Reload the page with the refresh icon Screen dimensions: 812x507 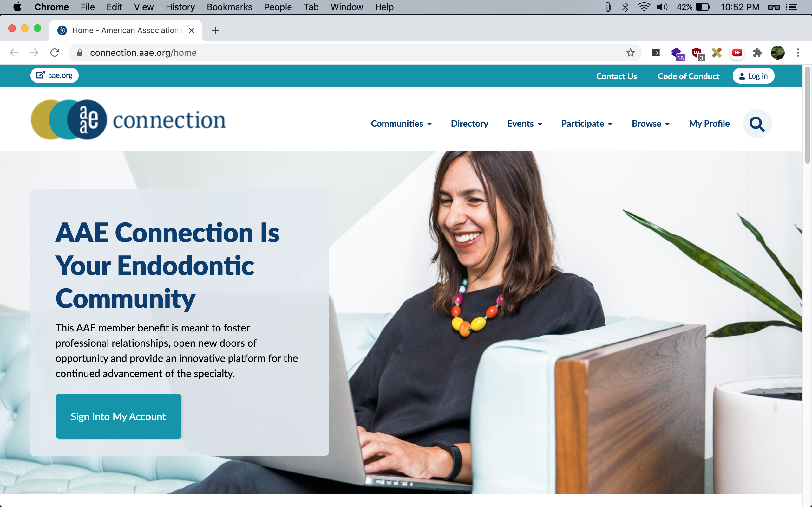point(55,53)
